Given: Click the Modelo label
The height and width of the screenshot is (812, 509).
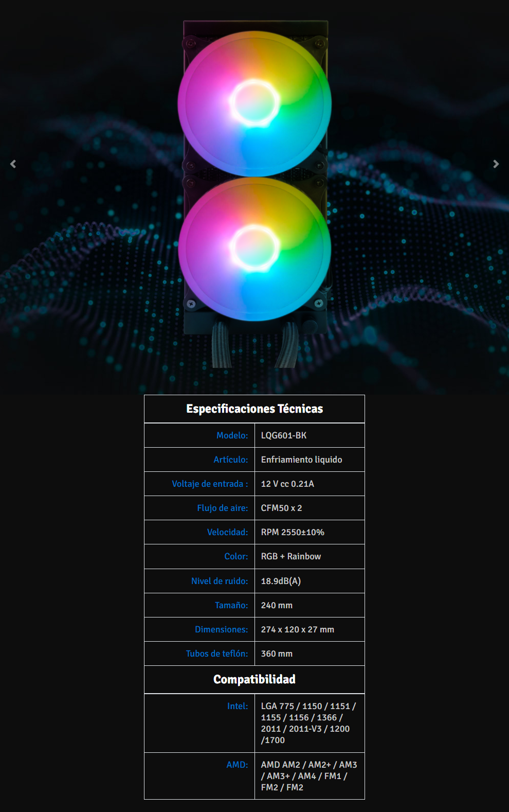Looking at the screenshot, I should coord(232,435).
